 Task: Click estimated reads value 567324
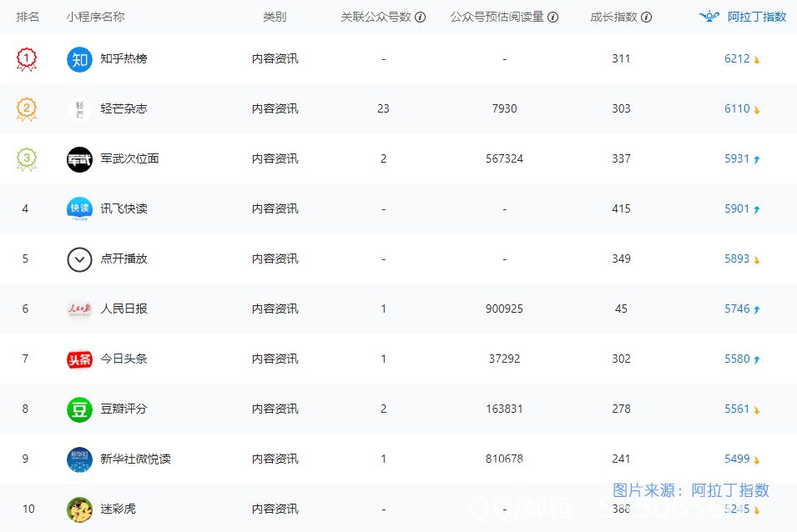[504, 159]
